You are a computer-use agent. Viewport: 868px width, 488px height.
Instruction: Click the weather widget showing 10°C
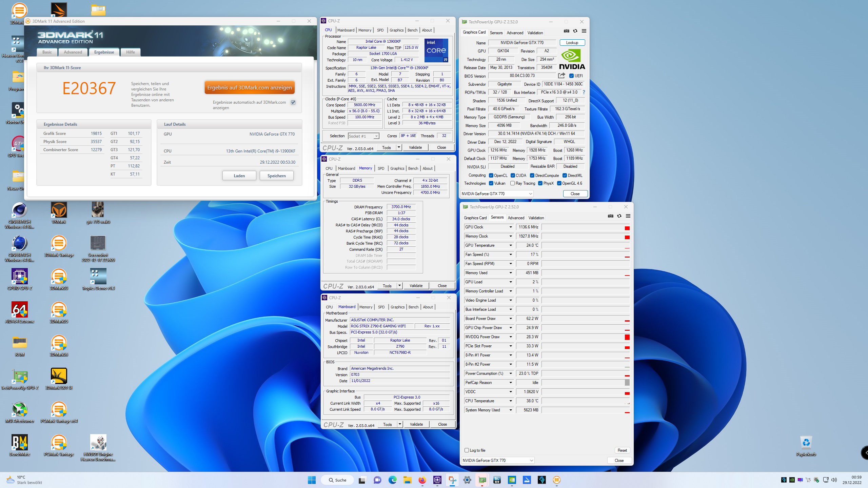24,480
